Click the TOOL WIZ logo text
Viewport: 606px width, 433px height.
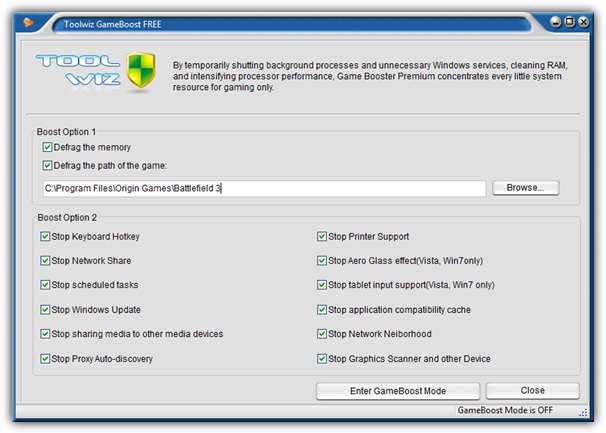point(78,70)
